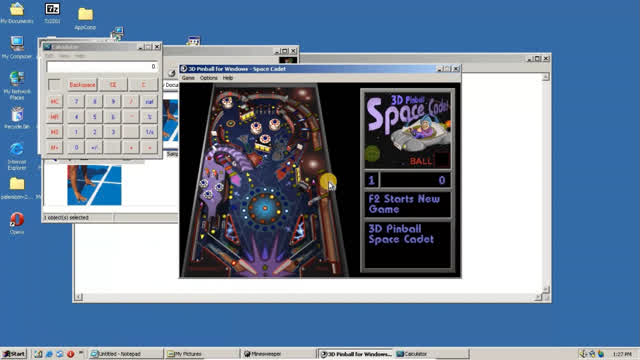Click digit 8 in Calculator
This screenshot has height=360, width=640.
[94, 101]
